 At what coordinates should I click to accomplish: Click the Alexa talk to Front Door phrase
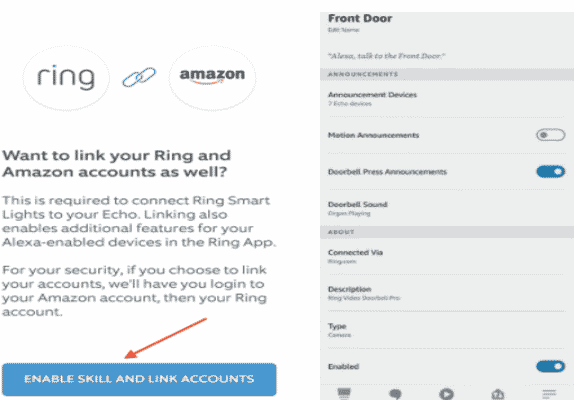click(x=386, y=56)
